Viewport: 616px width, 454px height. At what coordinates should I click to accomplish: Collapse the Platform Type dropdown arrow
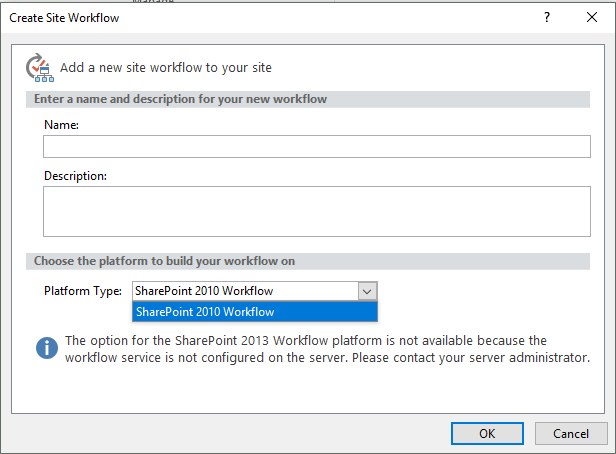(x=367, y=291)
